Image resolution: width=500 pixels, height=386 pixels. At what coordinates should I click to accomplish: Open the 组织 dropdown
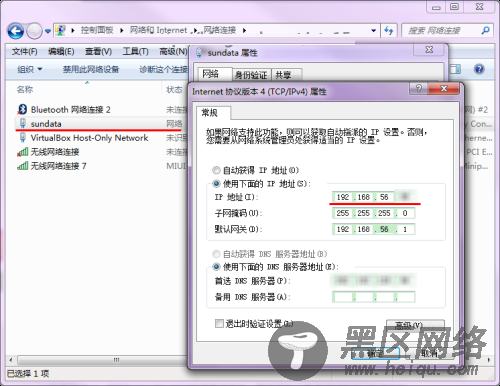pos(30,69)
